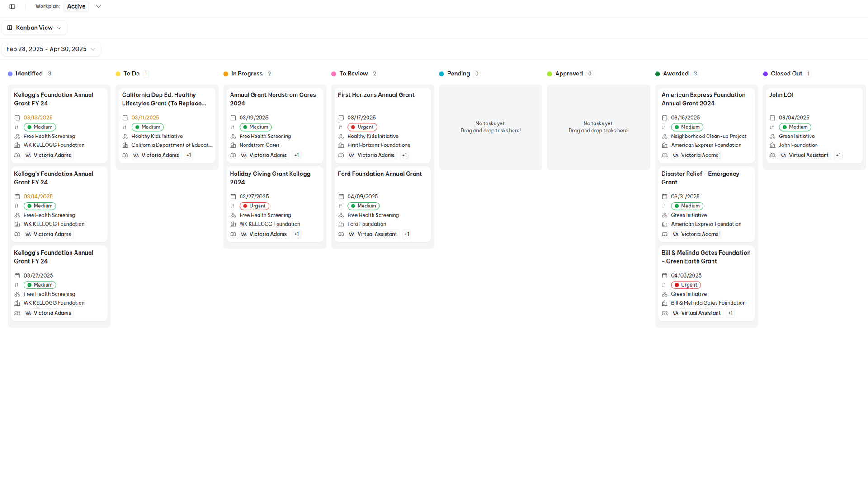
Task: Open Annual Grant Nordstrom Cares 2024 card
Action: (x=275, y=125)
